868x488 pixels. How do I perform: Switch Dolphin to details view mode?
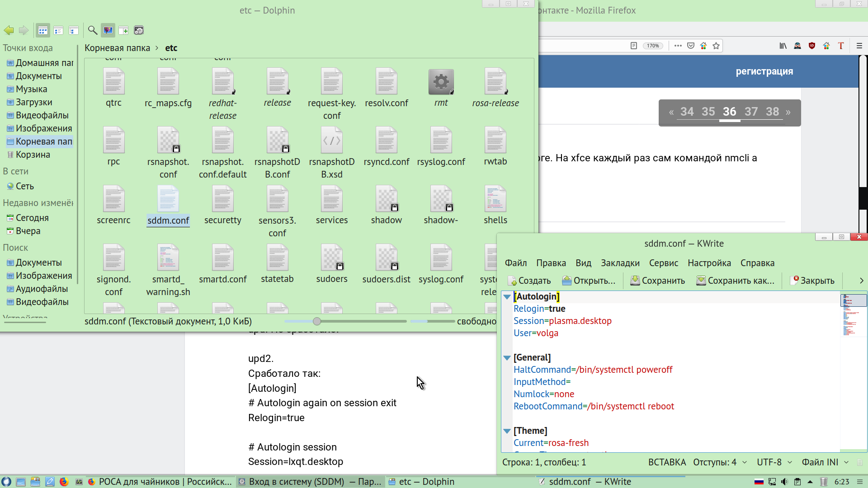pyautogui.click(x=74, y=30)
